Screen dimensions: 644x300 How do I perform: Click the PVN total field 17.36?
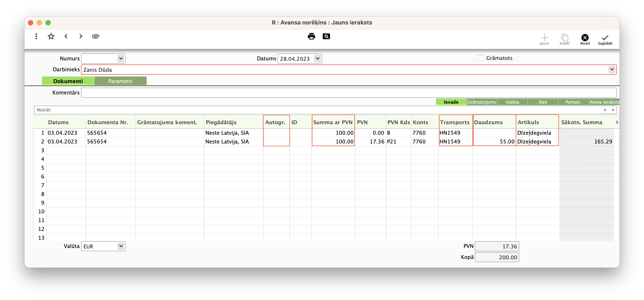click(497, 246)
